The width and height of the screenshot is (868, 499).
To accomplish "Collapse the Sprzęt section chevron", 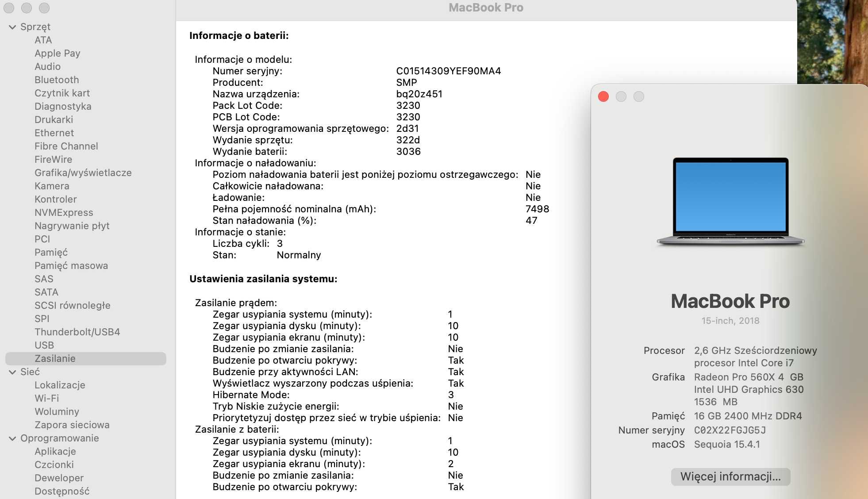I will [x=12, y=27].
